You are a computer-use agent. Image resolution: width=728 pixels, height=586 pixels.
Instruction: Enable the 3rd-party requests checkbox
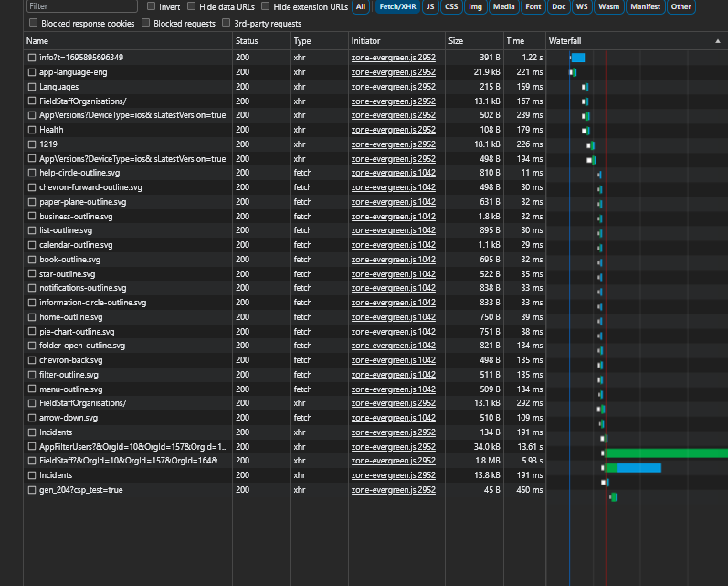coord(227,23)
